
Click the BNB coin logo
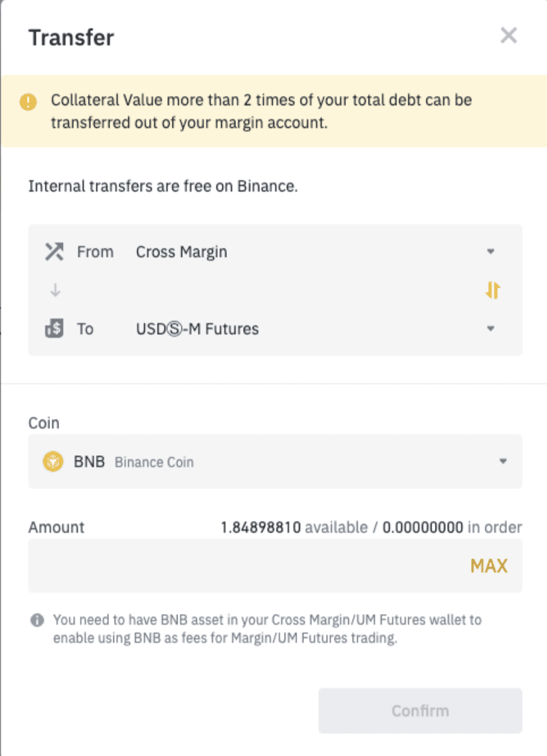point(53,462)
